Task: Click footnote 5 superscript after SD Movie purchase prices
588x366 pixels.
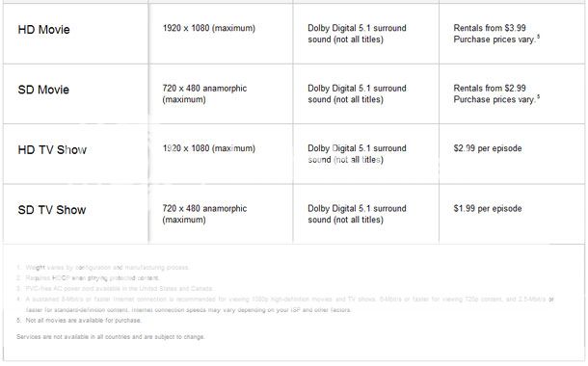Action: click(539, 96)
